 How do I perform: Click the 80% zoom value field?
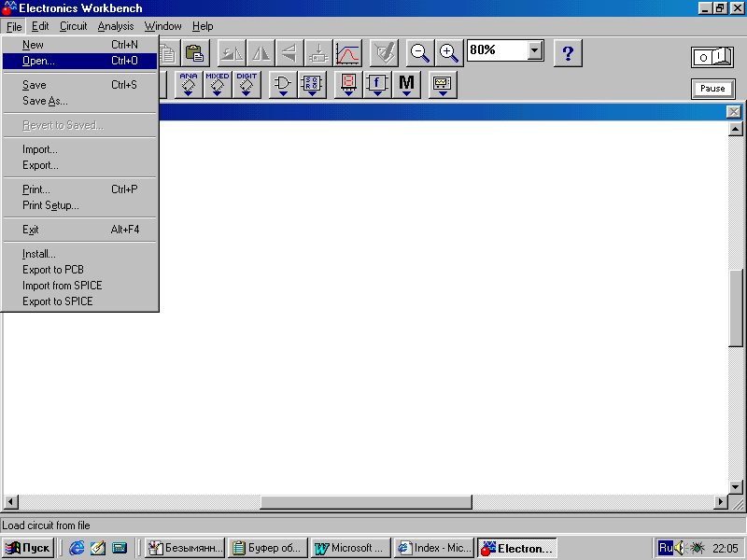pyautogui.click(x=498, y=50)
